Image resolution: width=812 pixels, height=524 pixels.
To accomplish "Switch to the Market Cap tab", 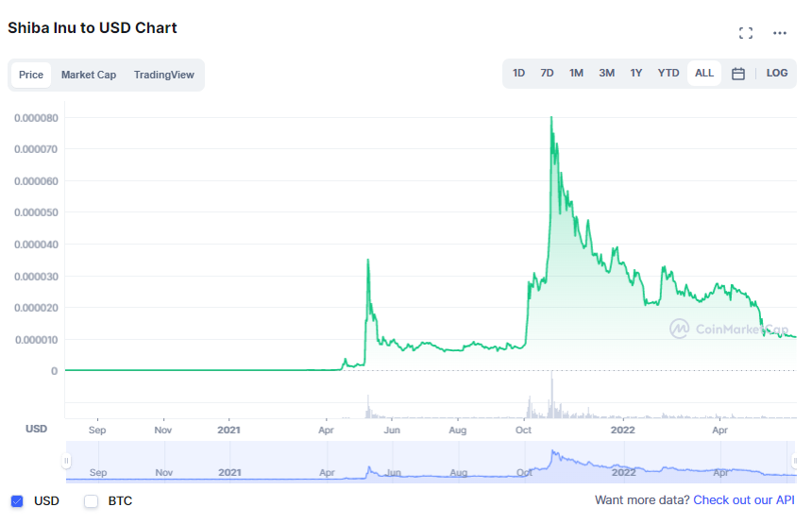I will coord(89,75).
